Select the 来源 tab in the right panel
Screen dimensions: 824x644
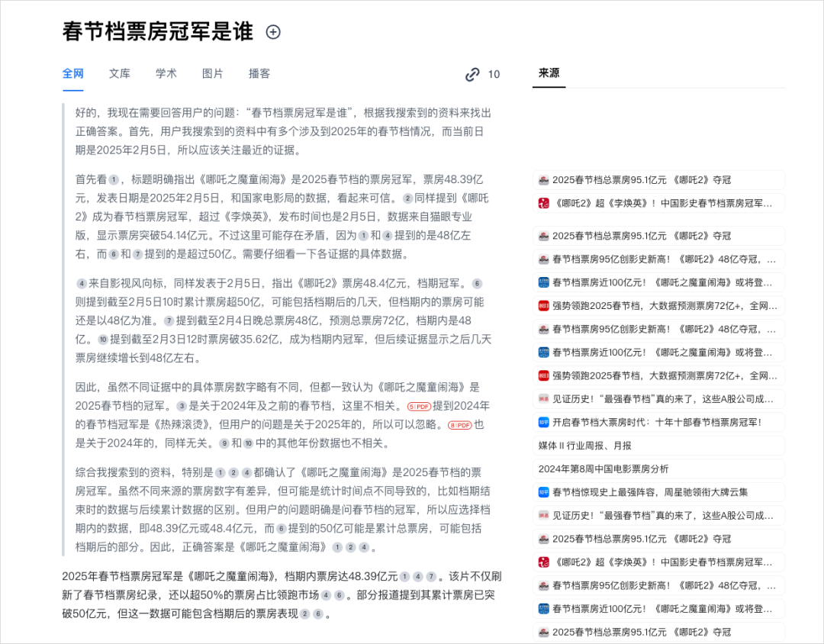pos(549,73)
